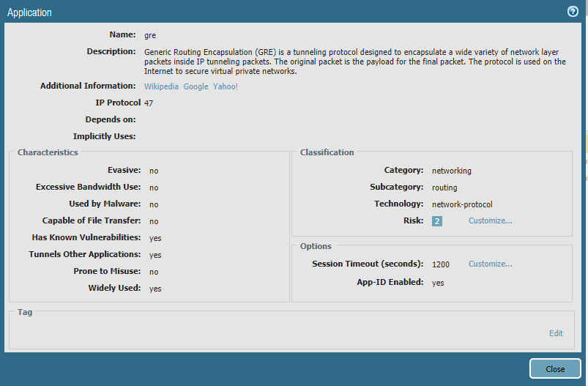This screenshot has height=386, width=588.
Task: Click the Session Timeout value 1200
Action: [441, 264]
